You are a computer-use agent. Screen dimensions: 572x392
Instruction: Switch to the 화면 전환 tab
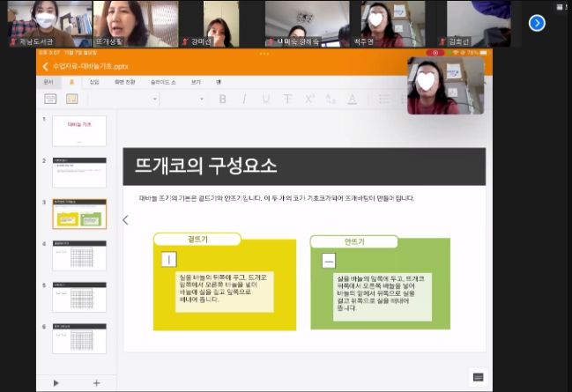coord(125,82)
